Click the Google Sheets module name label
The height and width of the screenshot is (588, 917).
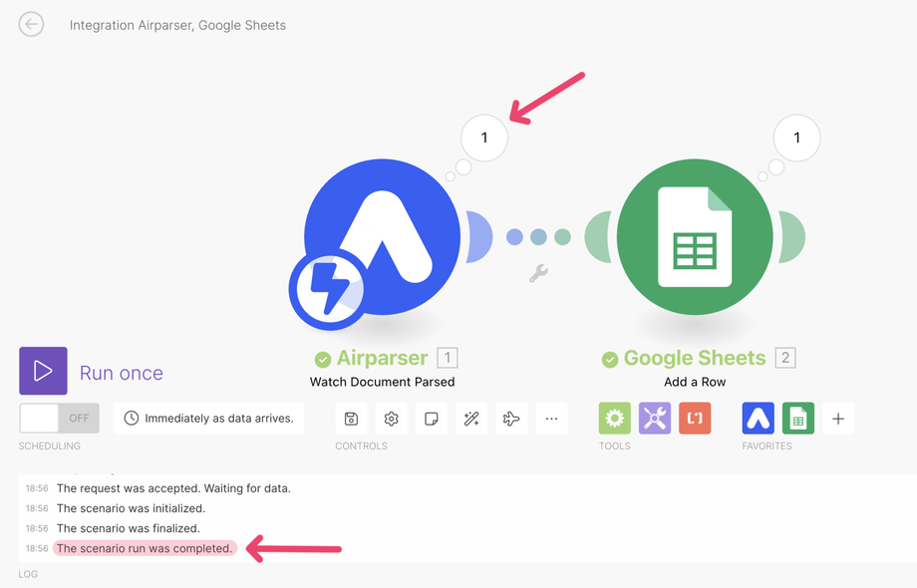pyautogui.click(x=695, y=358)
